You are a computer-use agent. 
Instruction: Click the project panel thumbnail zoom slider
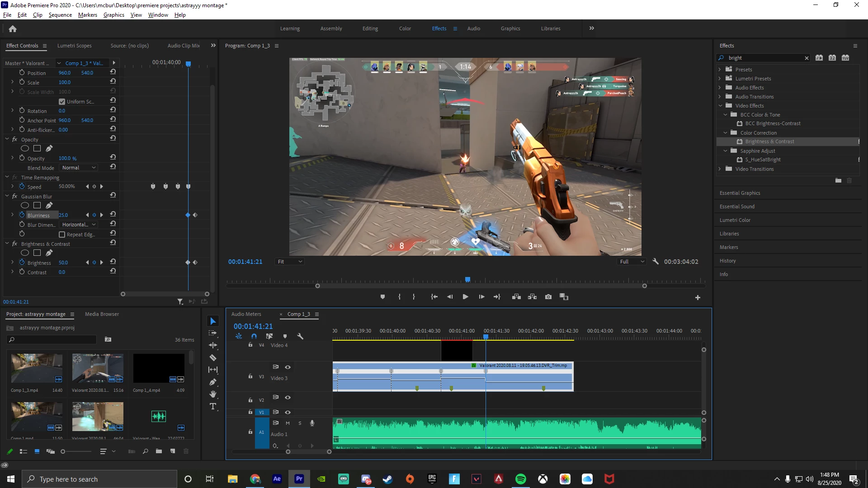63,451
